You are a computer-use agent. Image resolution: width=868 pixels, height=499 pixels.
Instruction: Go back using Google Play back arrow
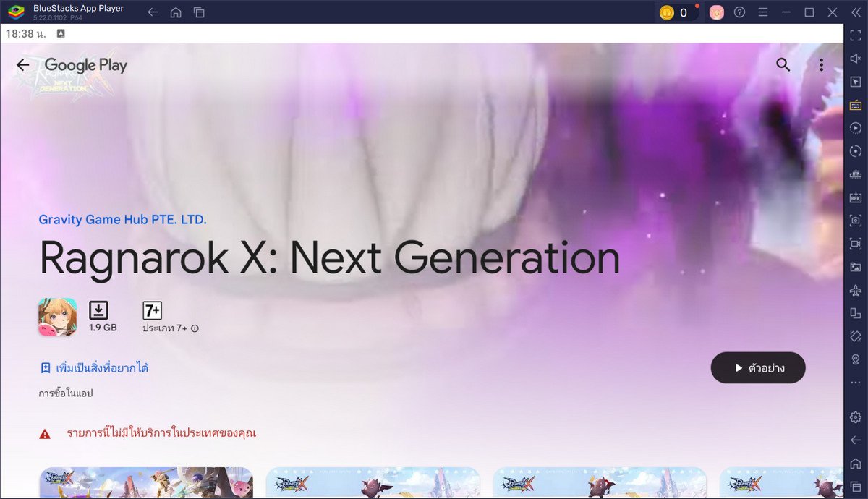(x=23, y=65)
